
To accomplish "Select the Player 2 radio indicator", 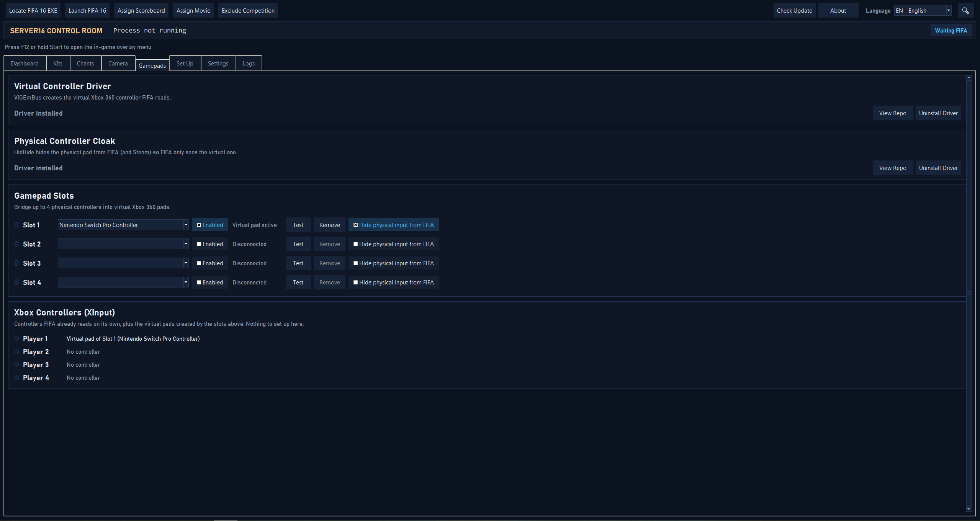I will tap(16, 352).
